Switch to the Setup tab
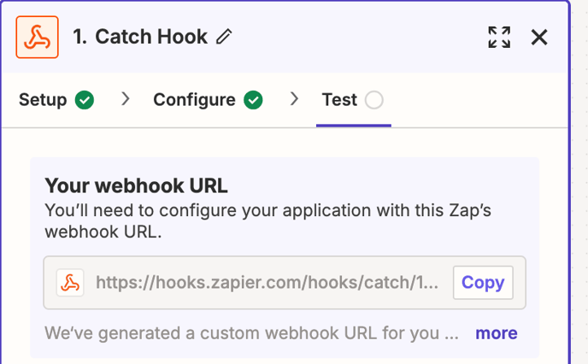 (56, 100)
